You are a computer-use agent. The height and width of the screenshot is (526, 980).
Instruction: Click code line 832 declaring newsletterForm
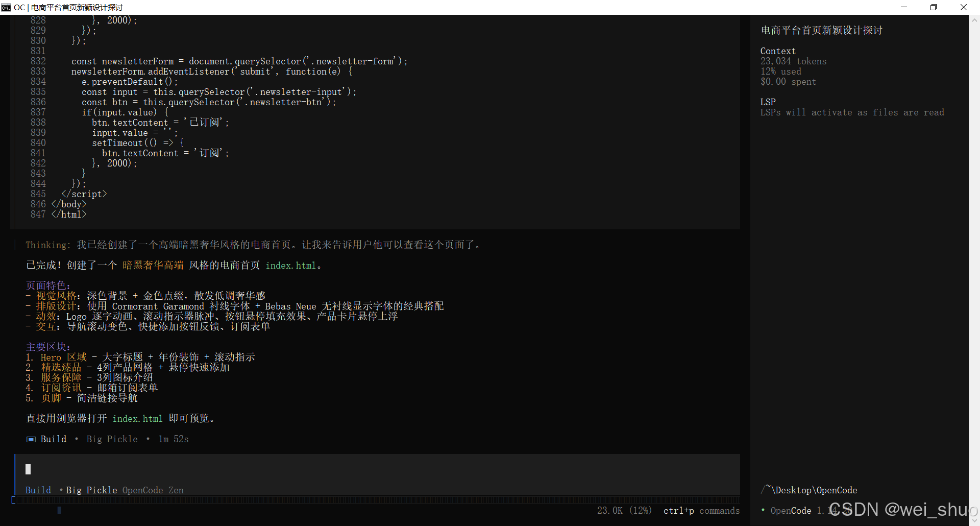tap(239, 61)
